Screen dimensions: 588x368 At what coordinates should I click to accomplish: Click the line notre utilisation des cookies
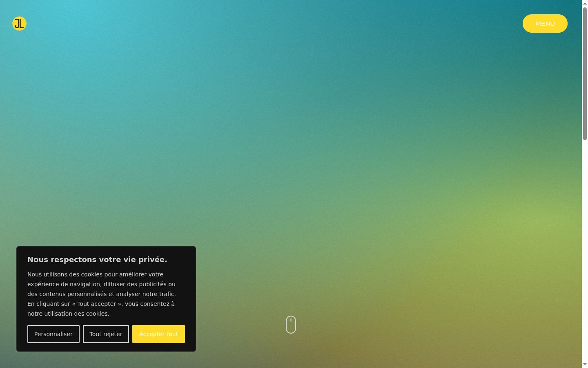68,314
